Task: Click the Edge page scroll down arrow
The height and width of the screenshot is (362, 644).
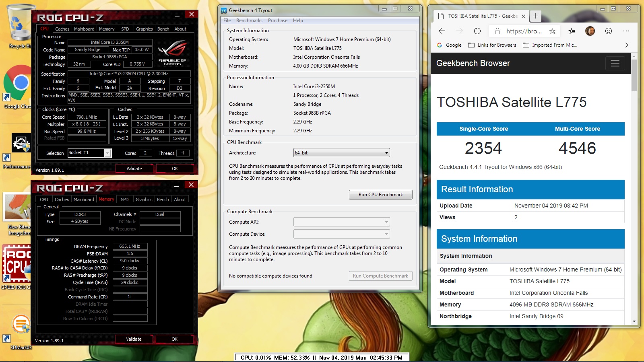Action: [x=634, y=321]
